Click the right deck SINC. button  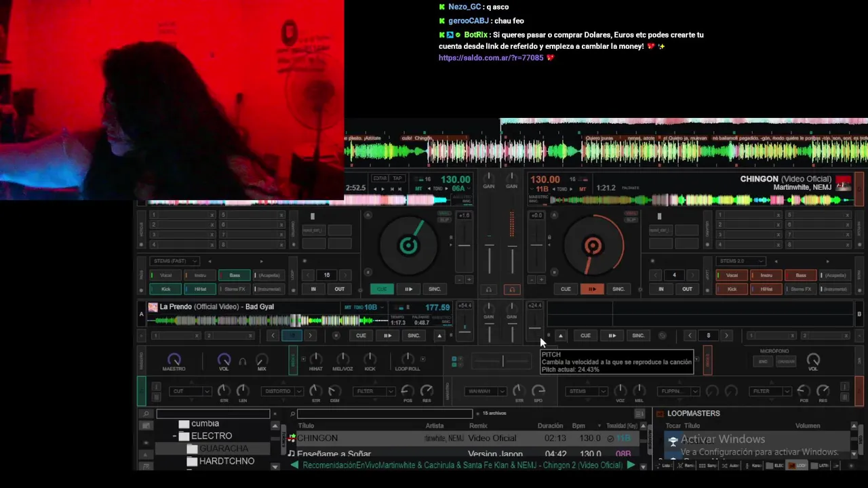click(x=618, y=289)
